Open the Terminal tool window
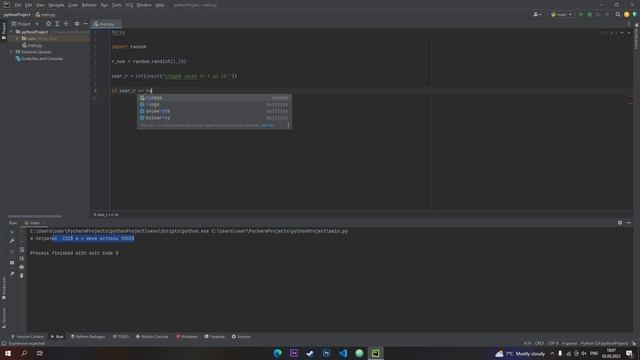This screenshot has height=360, width=640. (215, 337)
